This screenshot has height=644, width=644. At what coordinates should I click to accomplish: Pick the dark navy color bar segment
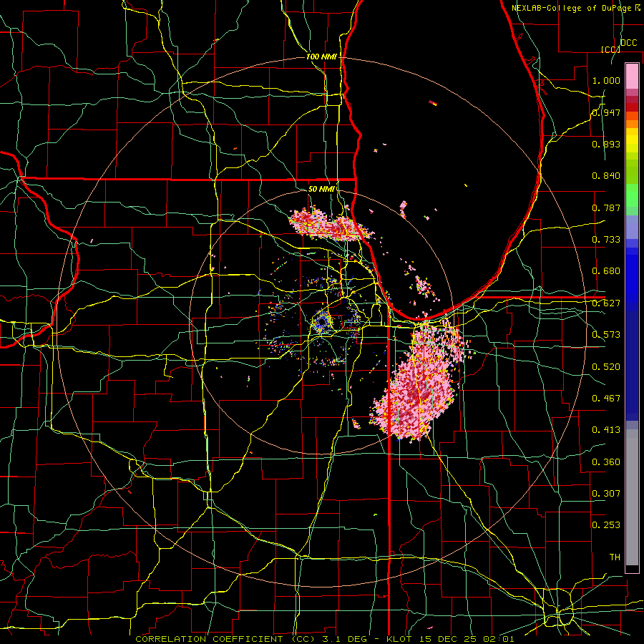tap(632, 366)
